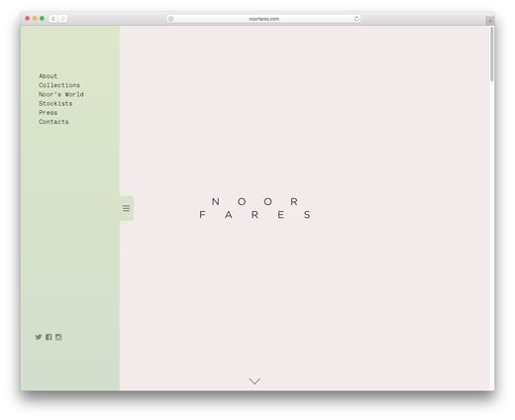Open the Instagram social icon
This screenshot has width=515, height=420.
(x=58, y=337)
